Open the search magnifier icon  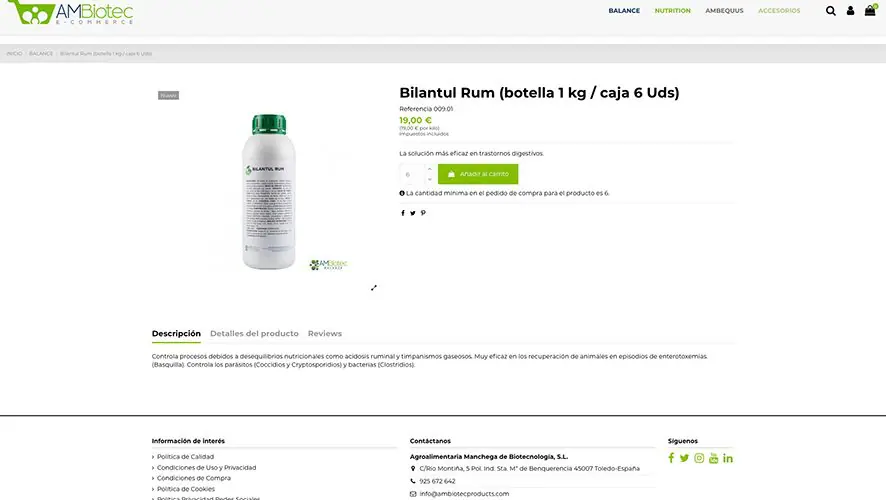[x=831, y=11]
